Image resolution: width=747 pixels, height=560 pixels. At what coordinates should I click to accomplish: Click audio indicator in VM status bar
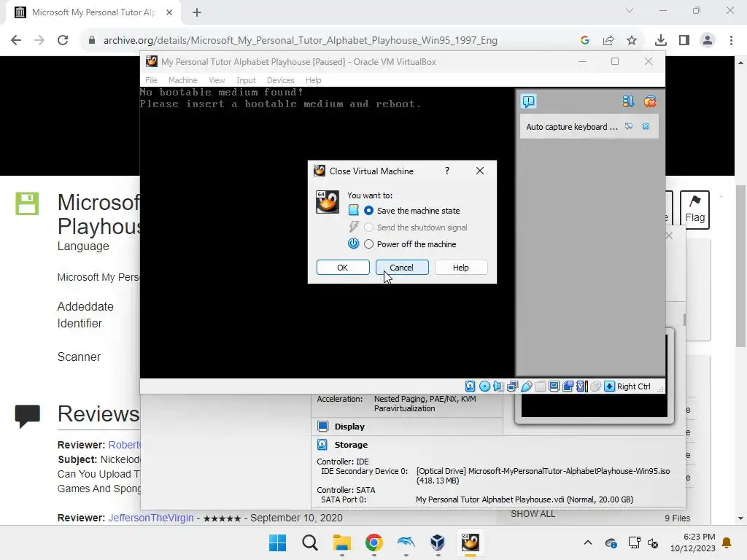pyautogui.click(x=498, y=386)
